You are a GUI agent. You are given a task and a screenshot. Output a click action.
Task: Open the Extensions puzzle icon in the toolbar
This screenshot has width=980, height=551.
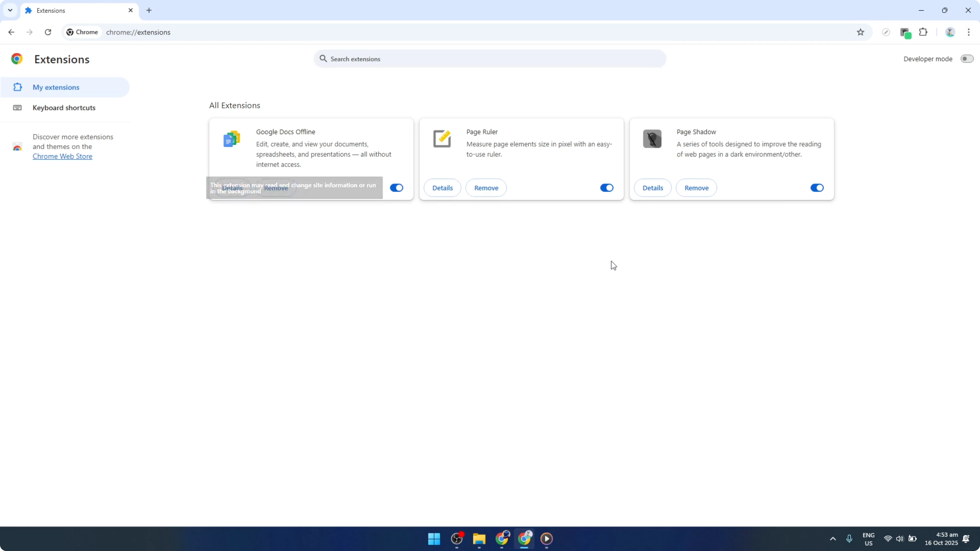924,32
